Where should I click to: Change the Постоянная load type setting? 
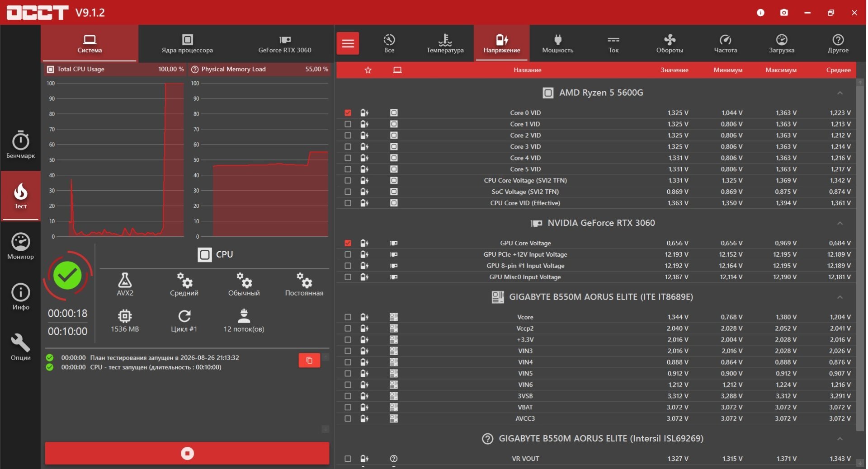tap(304, 284)
